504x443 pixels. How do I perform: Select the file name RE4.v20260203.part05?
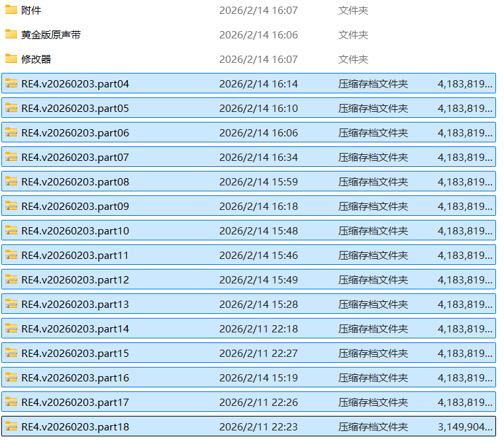pyautogui.click(x=75, y=108)
